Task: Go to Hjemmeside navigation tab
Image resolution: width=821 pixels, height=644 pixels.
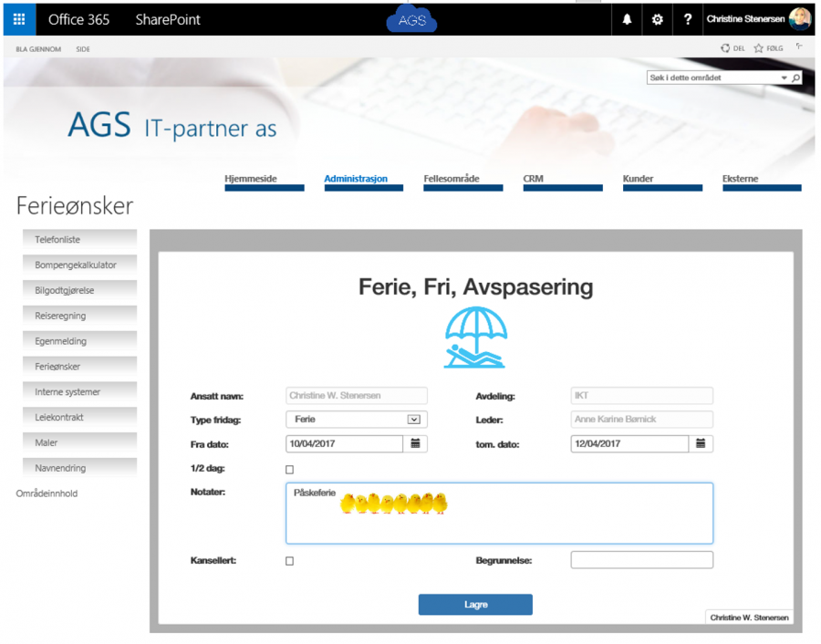Action: tap(265, 182)
